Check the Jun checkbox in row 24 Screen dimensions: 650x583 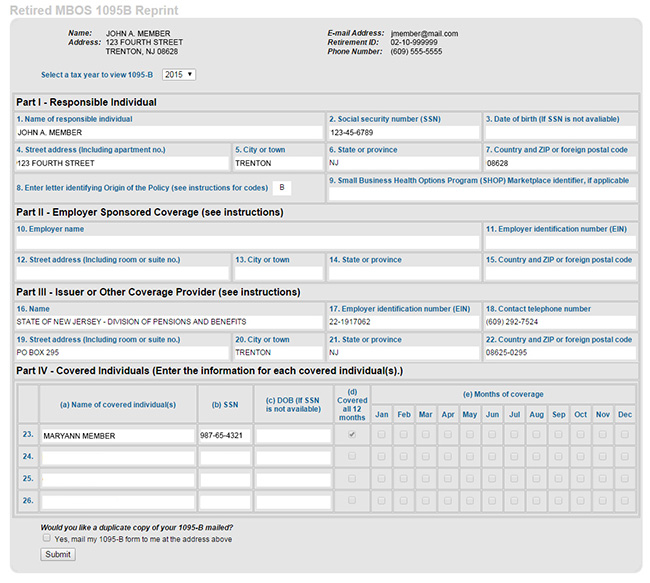point(492,457)
